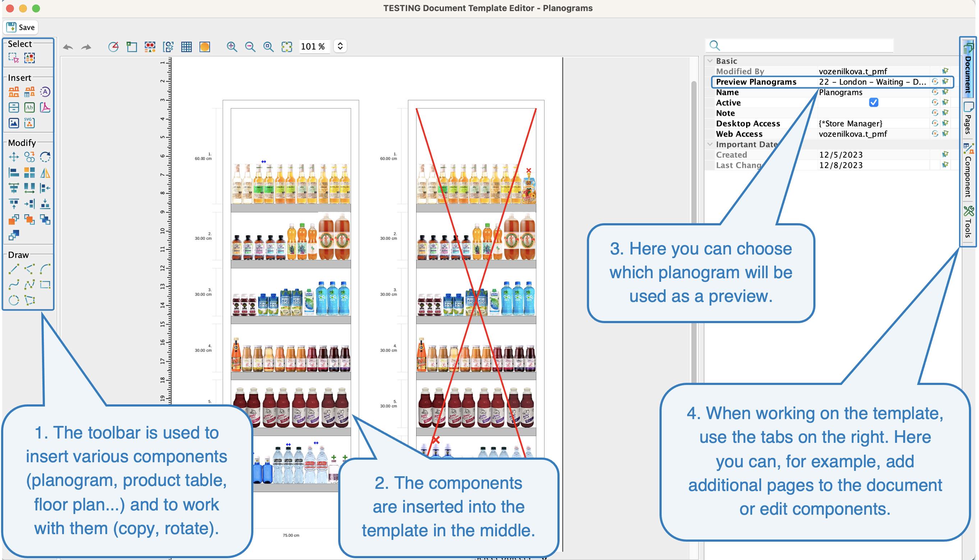
Task: Draw a polygon
Action: (x=29, y=300)
